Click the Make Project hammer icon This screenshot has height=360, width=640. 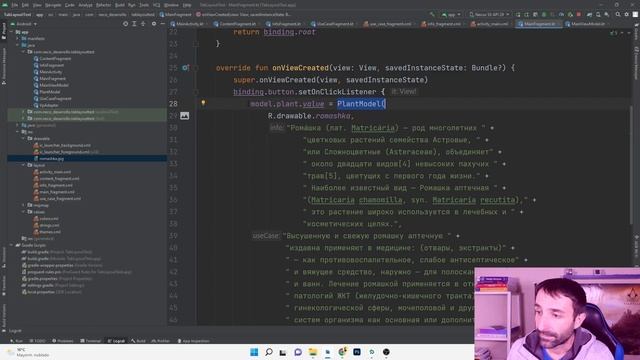432,14
